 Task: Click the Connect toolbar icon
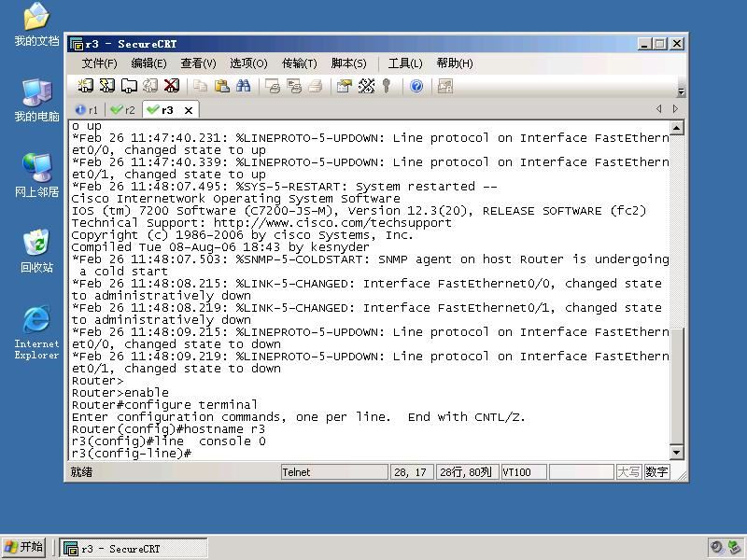[x=85, y=86]
